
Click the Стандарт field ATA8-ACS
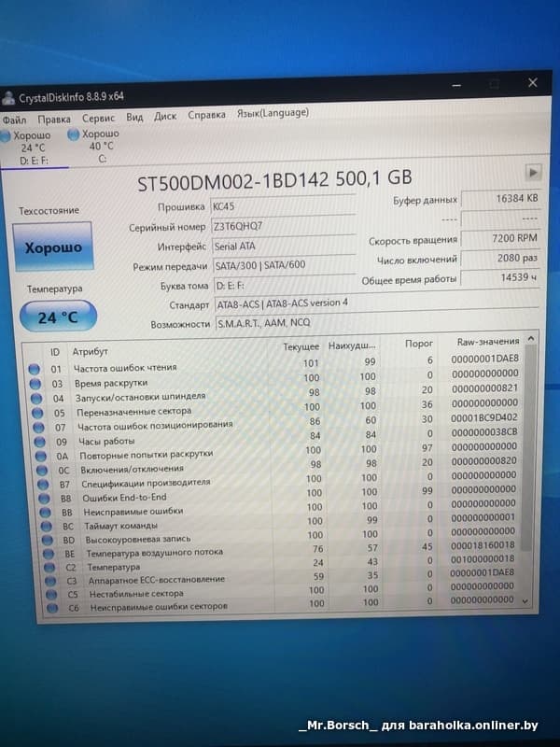tap(376, 303)
